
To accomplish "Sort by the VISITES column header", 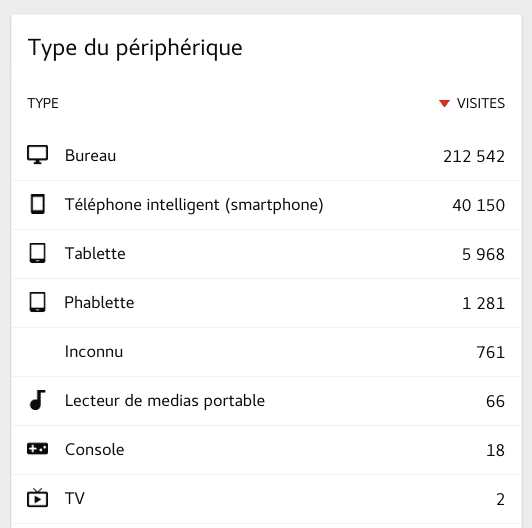I will 480,103.
